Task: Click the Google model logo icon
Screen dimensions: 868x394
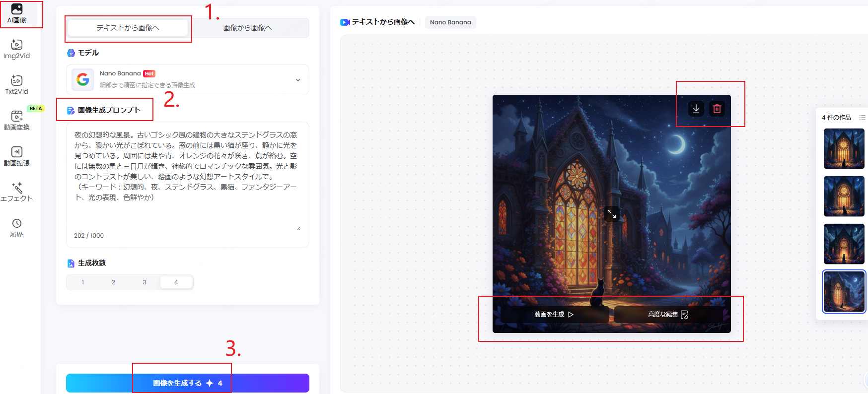Action: 83,79
